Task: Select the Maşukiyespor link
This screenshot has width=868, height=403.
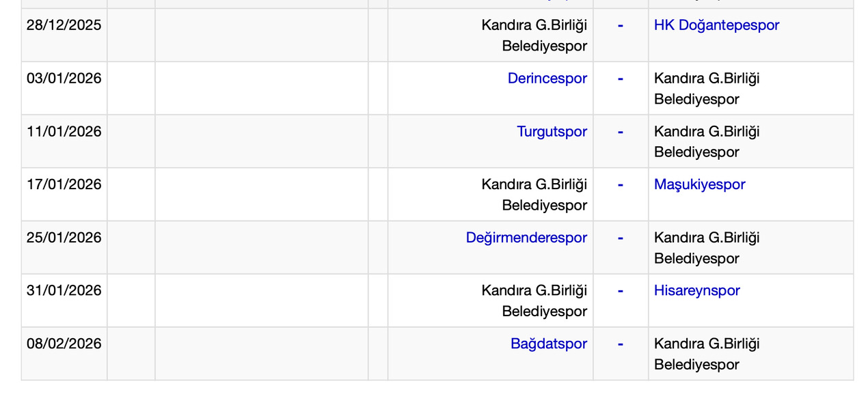Action: [x=699, y=184]
